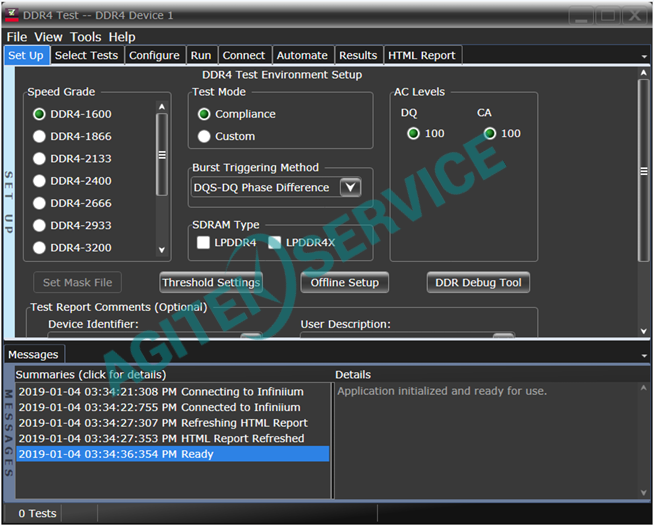Enable the LPDDR4 checkbox

point(203,242)
